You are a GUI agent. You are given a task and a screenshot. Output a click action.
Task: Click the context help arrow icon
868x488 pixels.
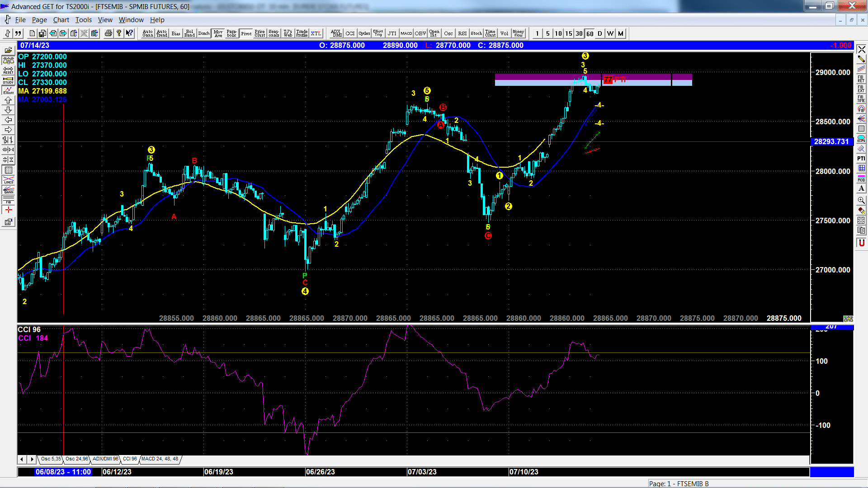129,33
